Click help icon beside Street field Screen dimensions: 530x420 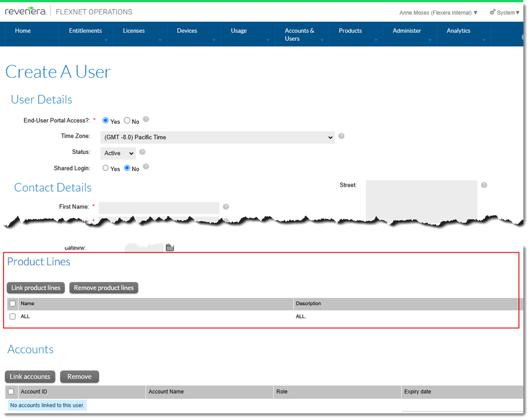click(x=484, y=185)
